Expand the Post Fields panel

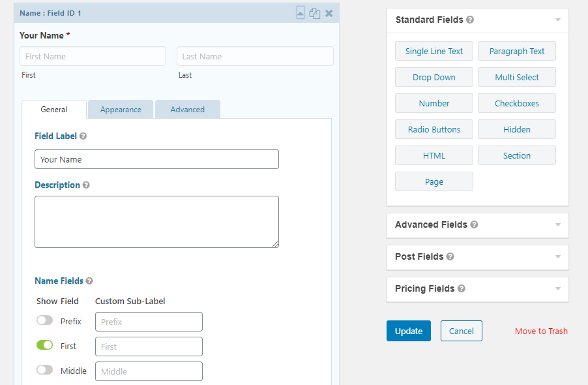coord(557,257)
